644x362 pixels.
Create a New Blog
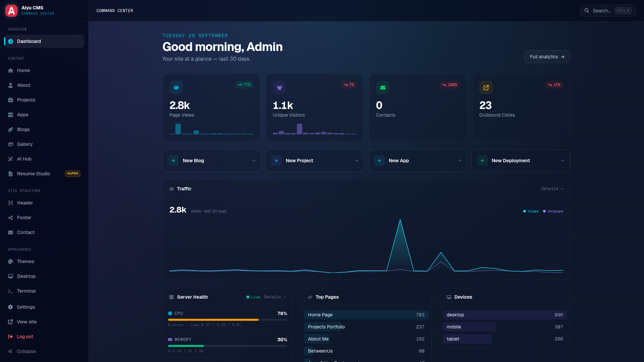click(x=212, y=161)
